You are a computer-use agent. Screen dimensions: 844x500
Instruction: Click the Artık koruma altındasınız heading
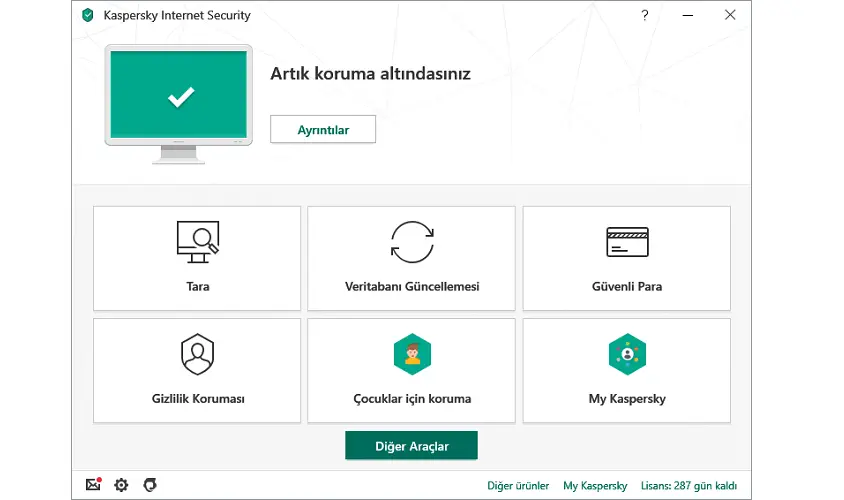point(370,74)
